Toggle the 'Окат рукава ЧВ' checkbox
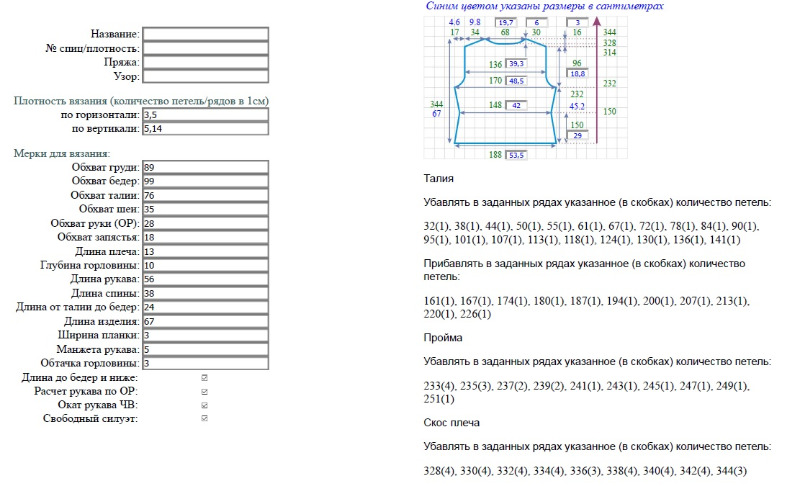 click(x=205, y=405)
